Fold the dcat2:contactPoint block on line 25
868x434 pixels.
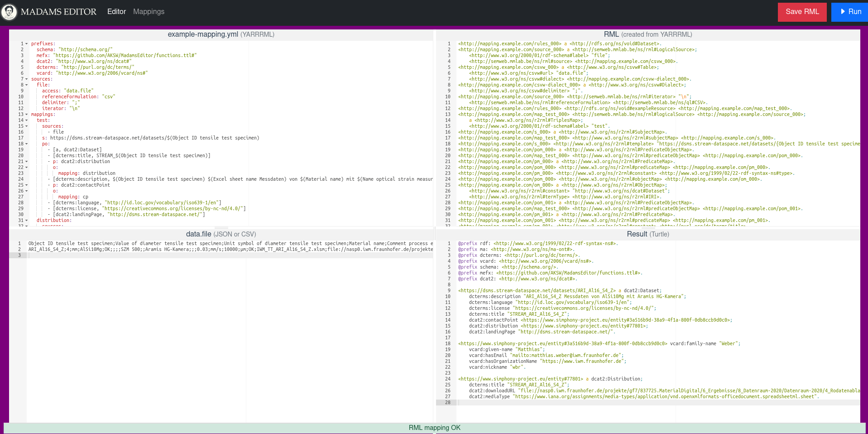pyautogui.click(x=26, y=185)
